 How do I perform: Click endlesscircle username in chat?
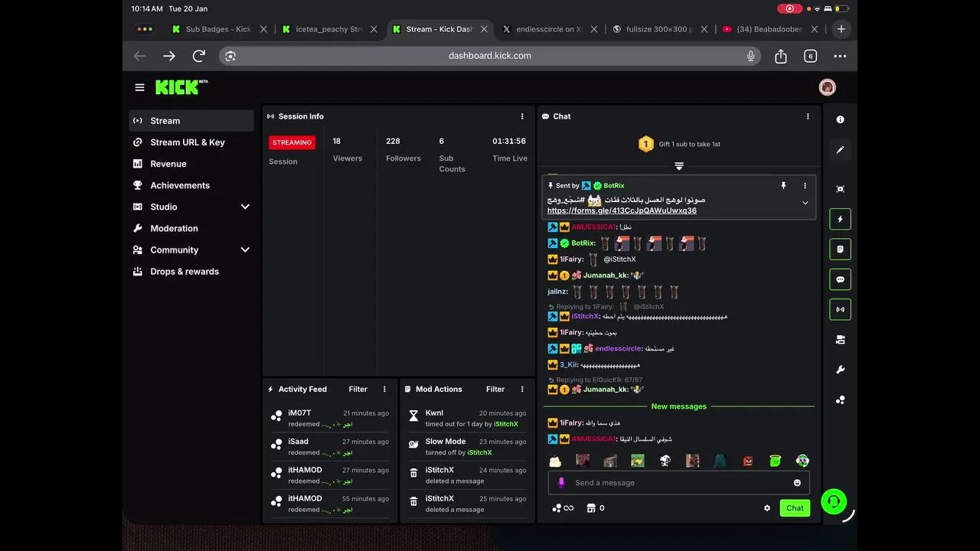pos(618,348)
